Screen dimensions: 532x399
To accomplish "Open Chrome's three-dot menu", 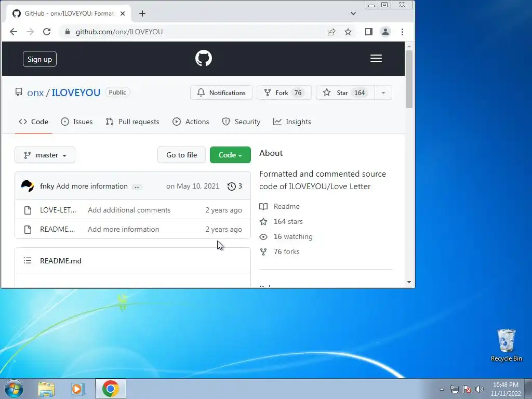I will click(x=403, y=32).
